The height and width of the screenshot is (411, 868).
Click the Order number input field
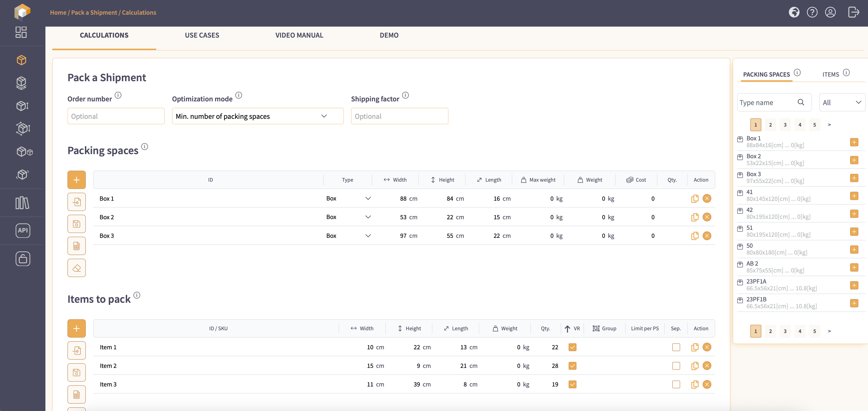point(116,116)
